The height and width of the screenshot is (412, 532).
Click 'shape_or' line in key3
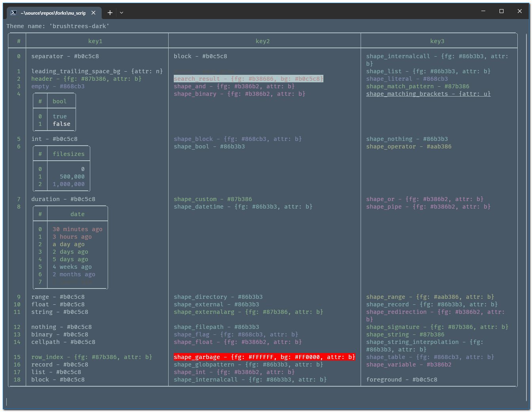click(425, 199)
